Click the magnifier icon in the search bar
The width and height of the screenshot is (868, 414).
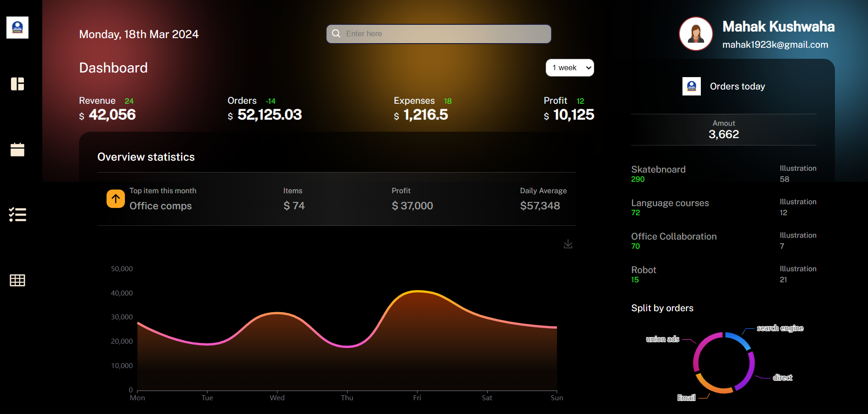pyautogui.click(x=336, y=33)
